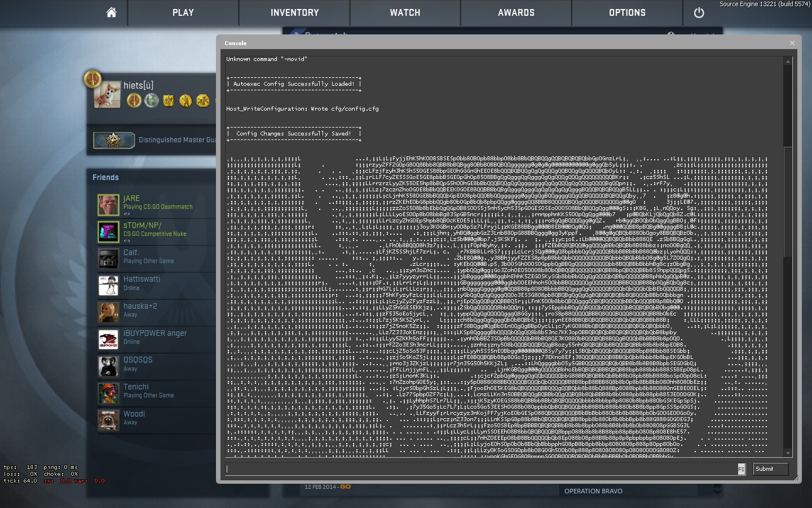Select the silver globe medal
Image resolution: width=812 pixels, height=508 pixels.
(151, 100)
